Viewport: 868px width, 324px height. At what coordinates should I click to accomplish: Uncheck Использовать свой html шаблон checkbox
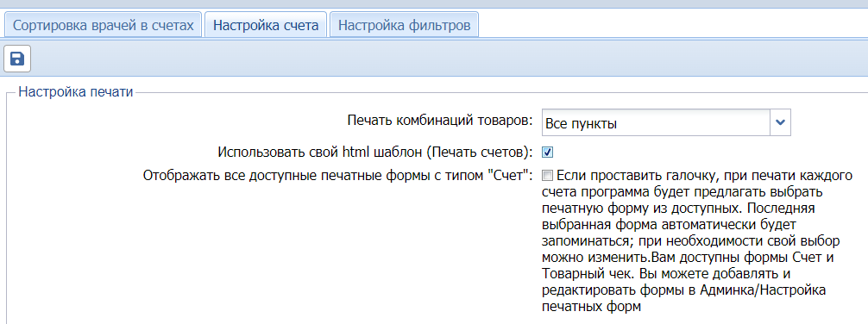point(548,152)
